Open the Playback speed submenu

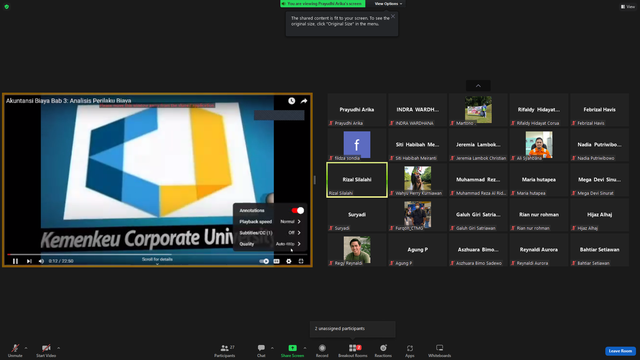click(270, 222)
